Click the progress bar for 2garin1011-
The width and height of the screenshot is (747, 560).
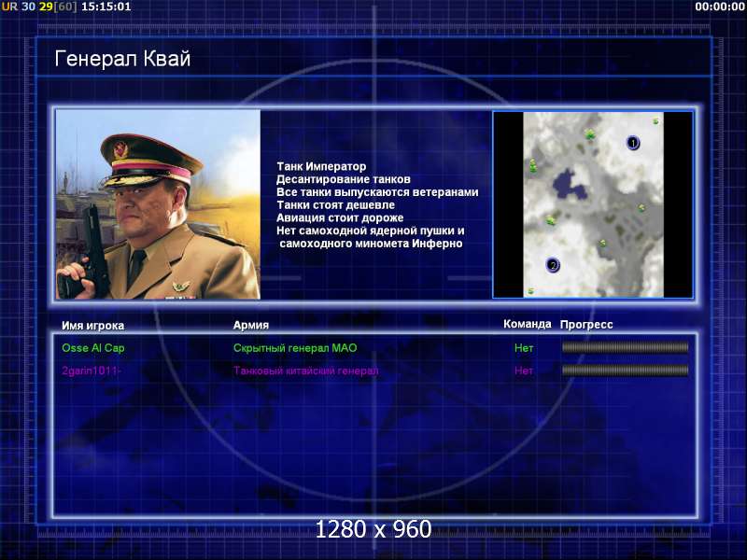click(x=625, y=370)
